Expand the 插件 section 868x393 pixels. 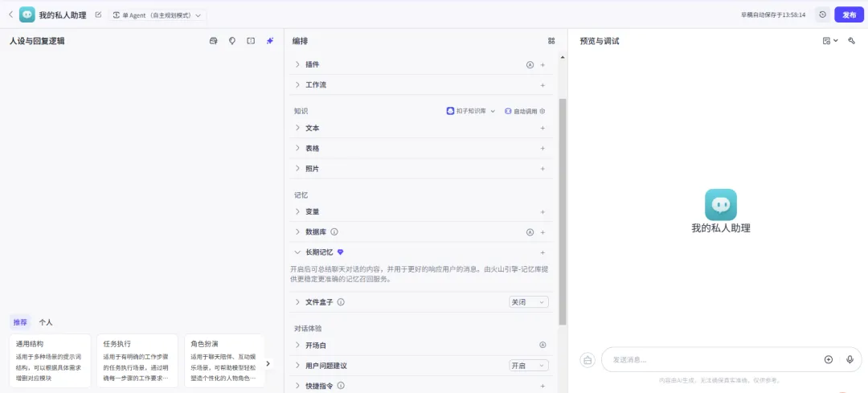pyautogui.click(x=297, y=65)
